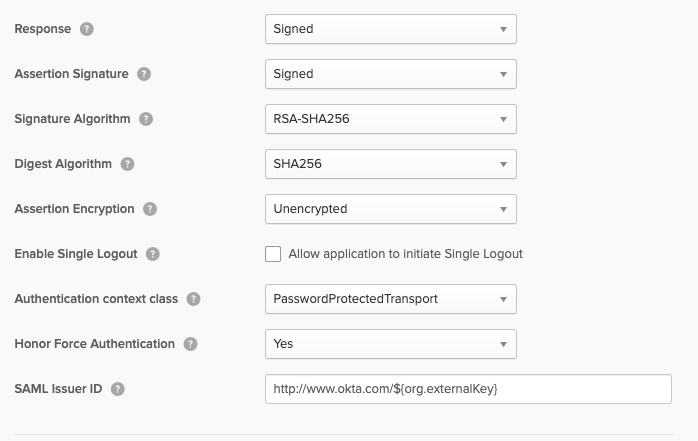Open the Unencrypted Assertion Encryption dropdown

(x=391, y=209)
